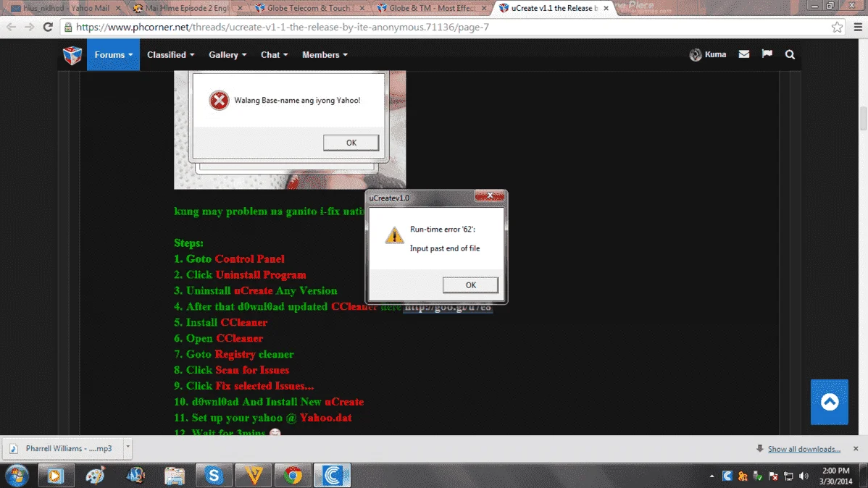This screenshot has height=488, width=868.
Task: Click the padlock site info icon
Action: point(68,27)
